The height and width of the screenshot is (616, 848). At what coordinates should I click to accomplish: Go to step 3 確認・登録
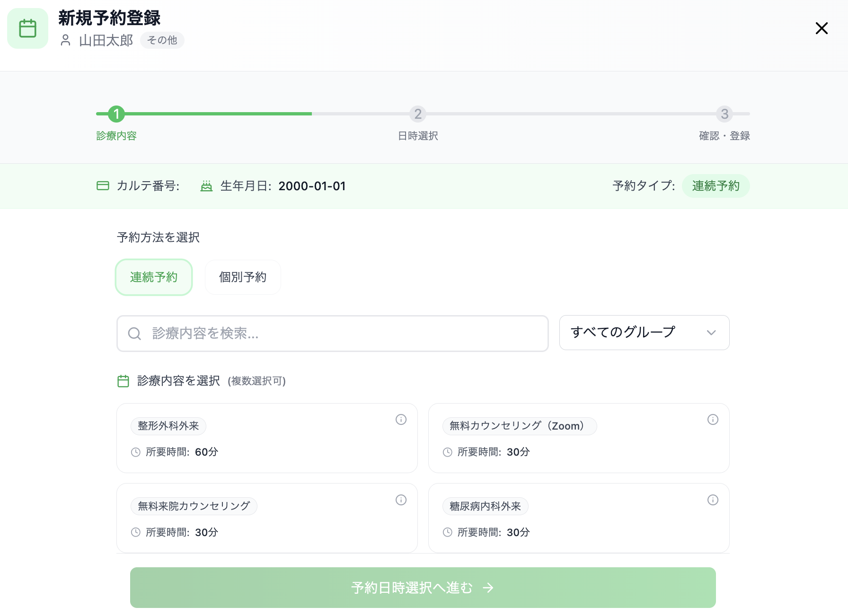pyautogui.click(x=724, y=114)
